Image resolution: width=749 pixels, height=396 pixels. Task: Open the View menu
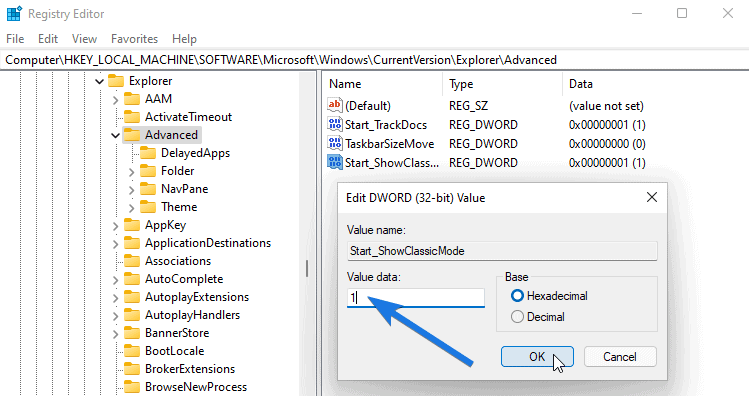[x=84, y=39]
